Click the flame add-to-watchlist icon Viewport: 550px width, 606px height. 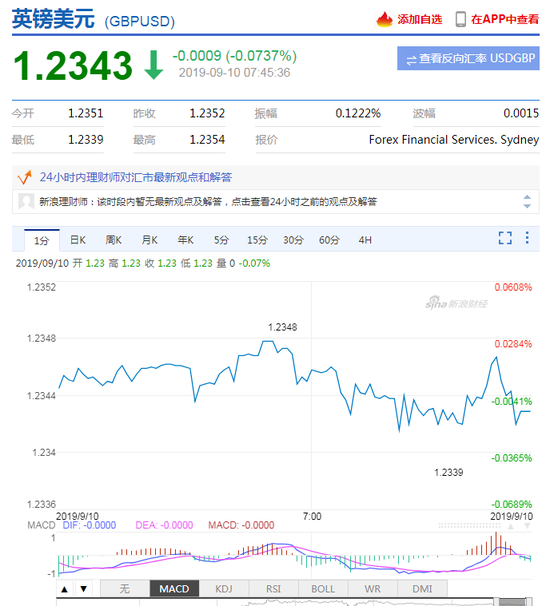tap(384, 19)
